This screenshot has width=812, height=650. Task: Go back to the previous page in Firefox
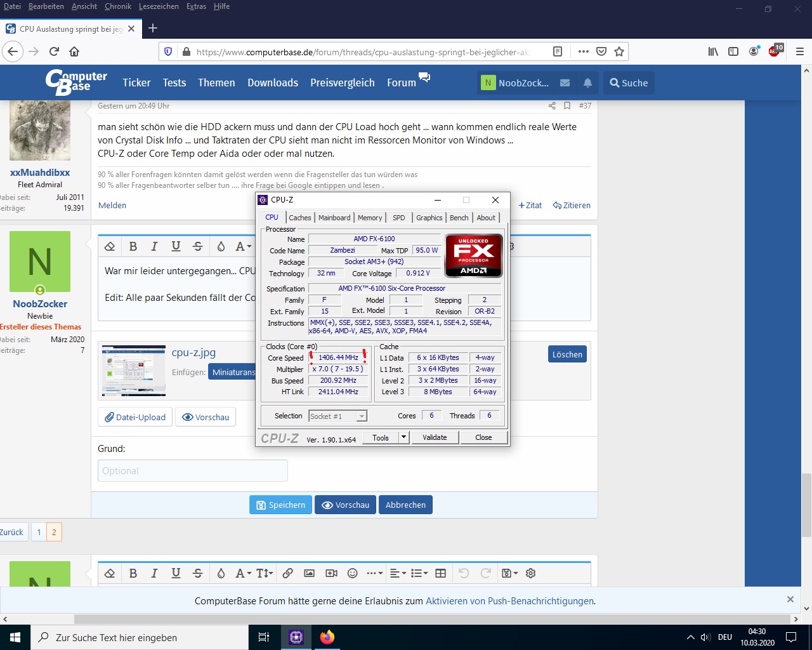[13, 51]
